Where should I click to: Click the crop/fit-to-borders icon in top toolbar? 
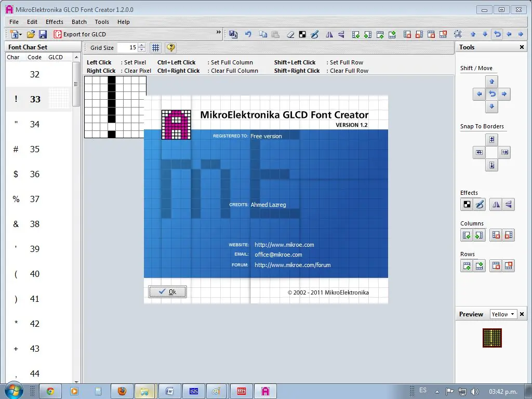(458, 34)
